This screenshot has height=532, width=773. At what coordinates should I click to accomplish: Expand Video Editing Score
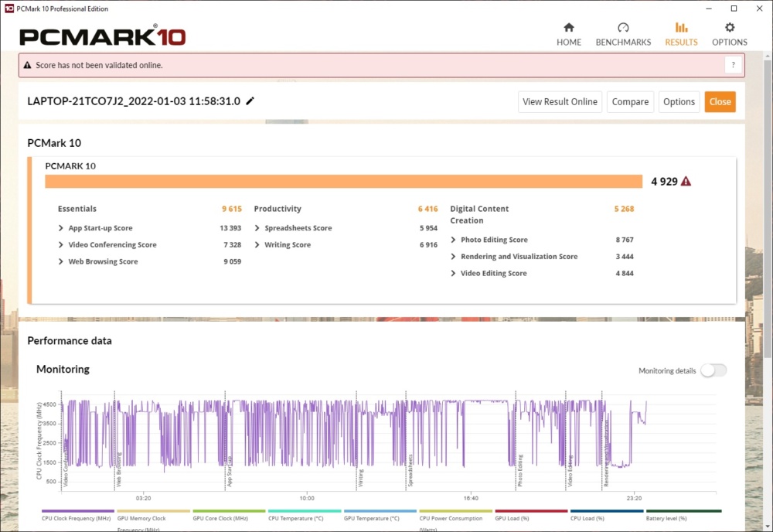coord(453,273)
